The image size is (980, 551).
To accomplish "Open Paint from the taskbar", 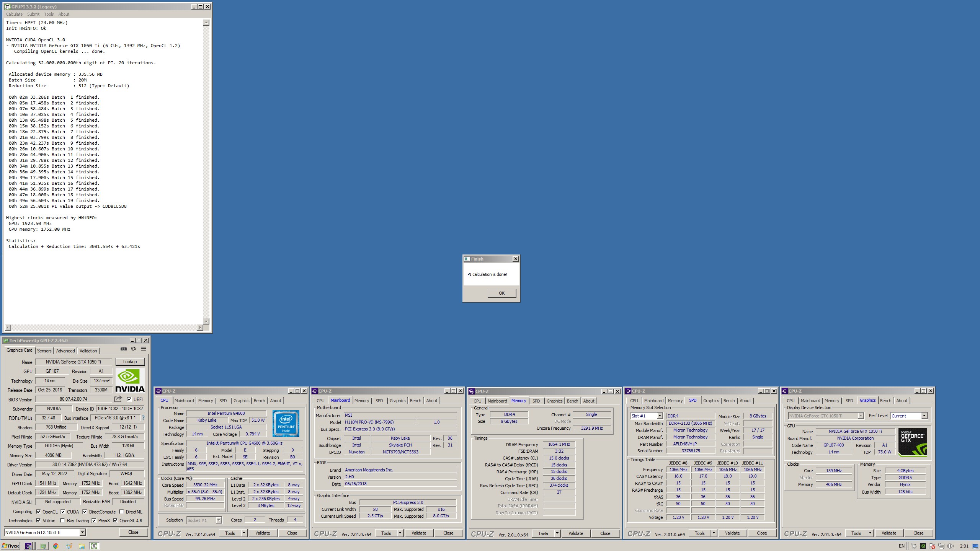I will pyautogui.click(x=69, y=546).
